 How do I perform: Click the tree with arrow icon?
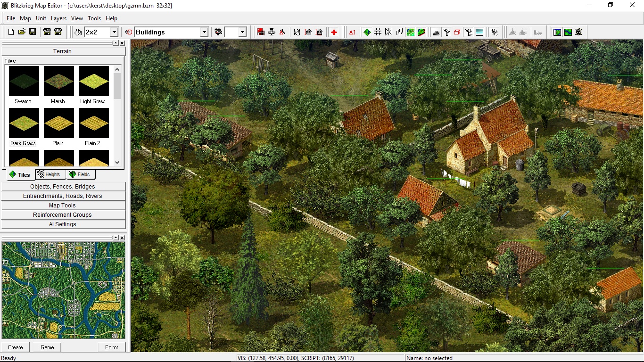494,32
